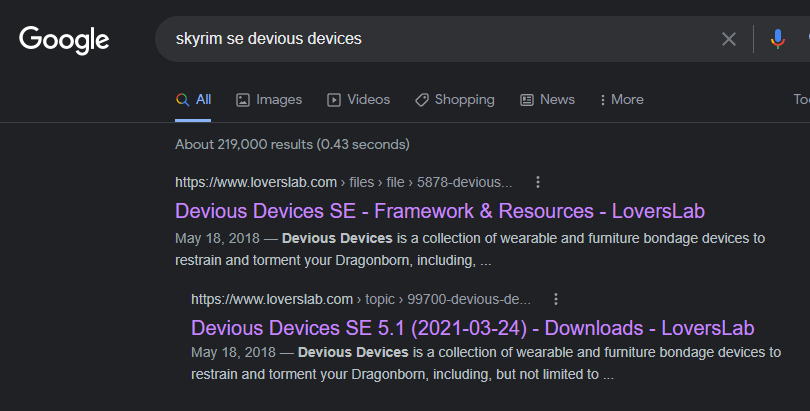The height and width of the screenshot is (411, 810).
Task: Click the Shopping tab tag icon
Action: pyautogui.click(x=422, y=100)
